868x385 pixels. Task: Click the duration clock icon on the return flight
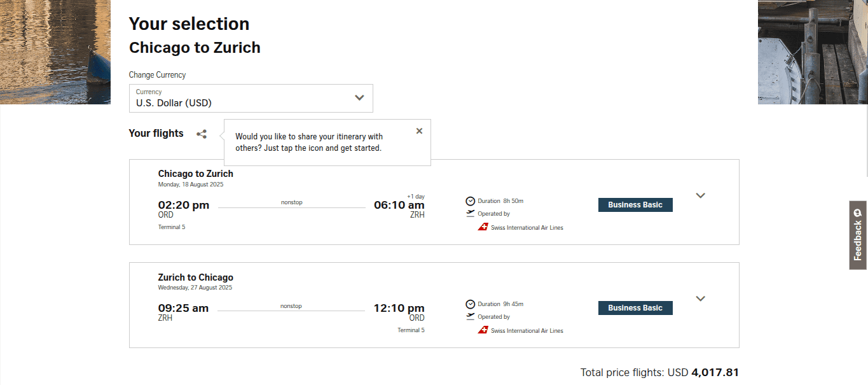tap(470, 304)
